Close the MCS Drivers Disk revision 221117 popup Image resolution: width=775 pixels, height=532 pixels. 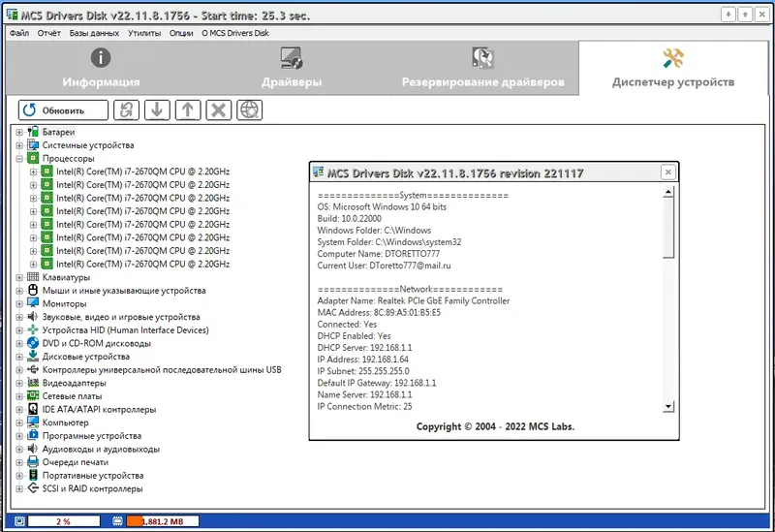click(667, 172)
